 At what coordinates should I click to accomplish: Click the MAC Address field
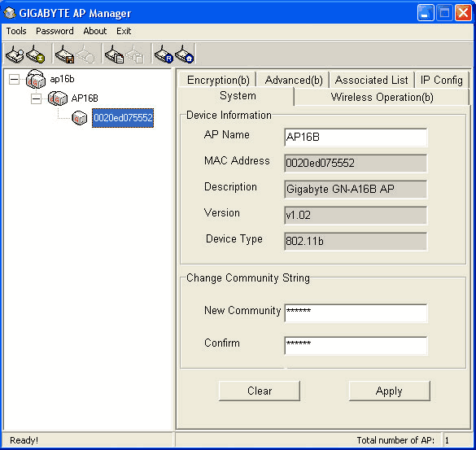point(356,164)
